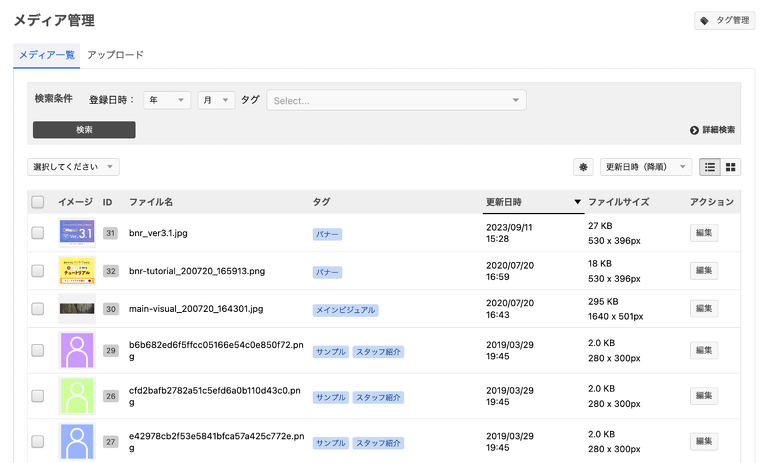Viewport: 768px width, 463px height.
Task: Select checkbox for main-visual_200720_164301.jpg row
Action: pyautogui.click(x=38, y=310)
